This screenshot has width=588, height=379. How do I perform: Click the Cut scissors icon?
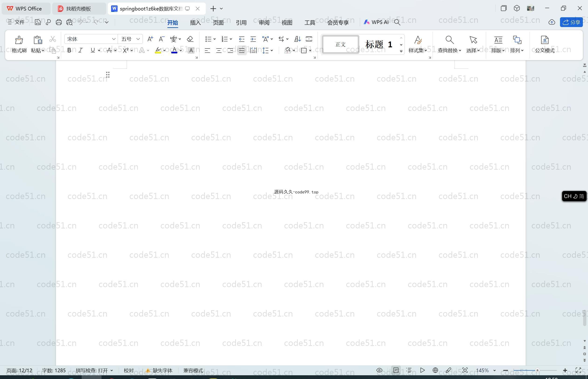(53, 39)
